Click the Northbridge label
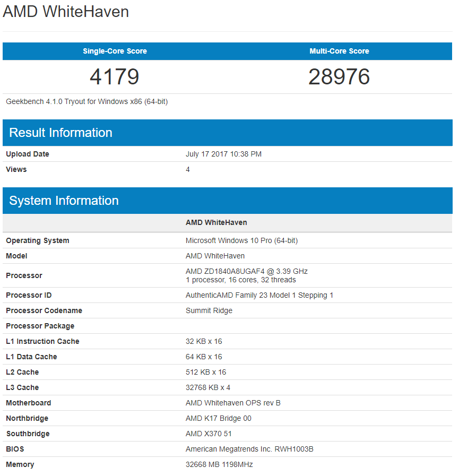459x476 pixels. [x=27, y=418]
